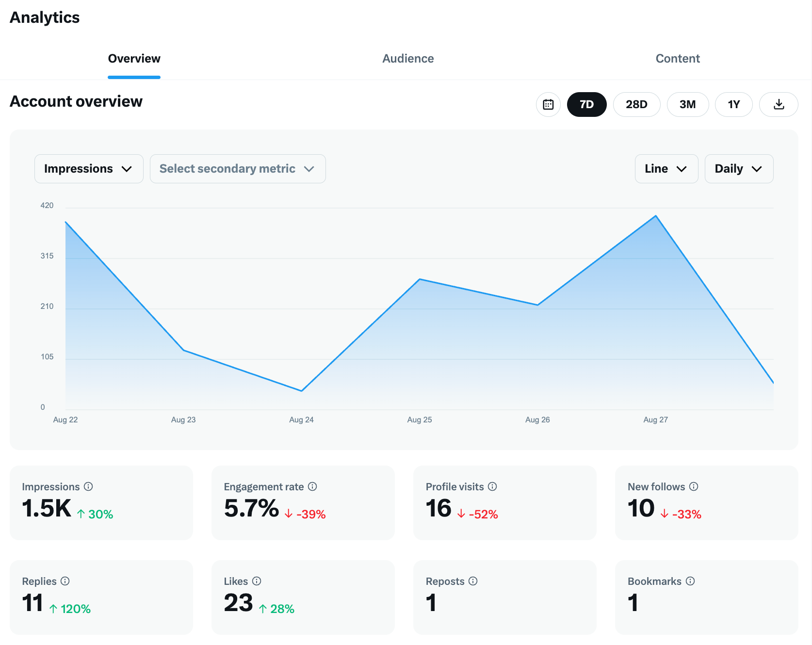This screenshot has height=645, width=812.
Task: Download the analytics data
Action: click(x=779, y=104)
